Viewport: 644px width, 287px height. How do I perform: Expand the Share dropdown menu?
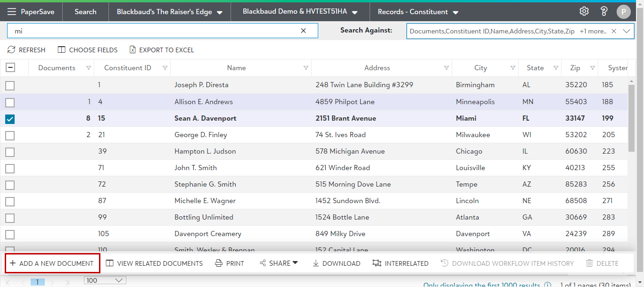(x=279, y=263)
